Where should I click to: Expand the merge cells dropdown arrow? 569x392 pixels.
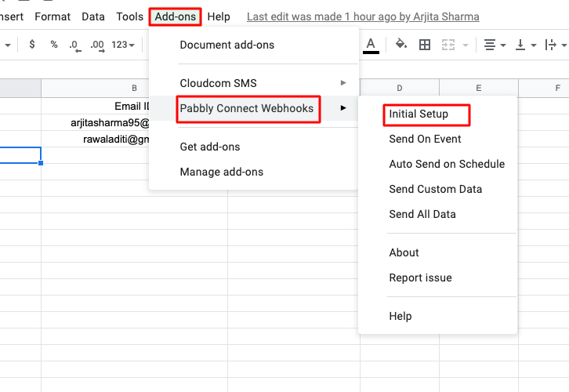pos(466,45)
